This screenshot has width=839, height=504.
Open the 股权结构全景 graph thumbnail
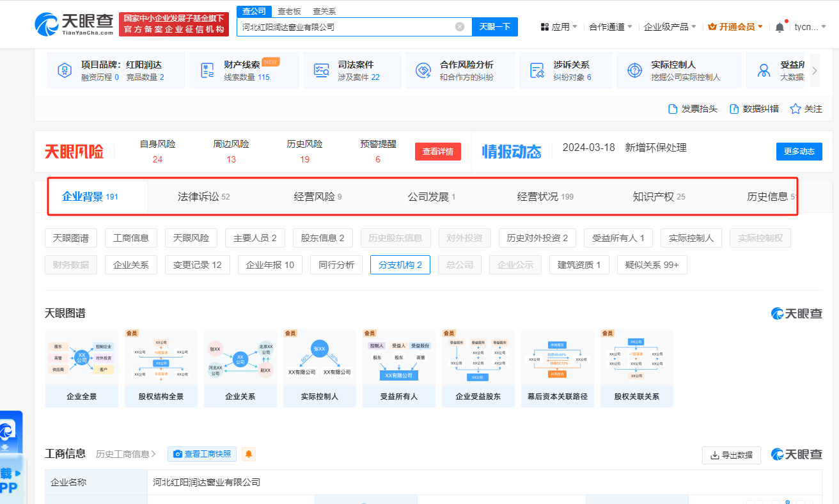pos(161,368)
